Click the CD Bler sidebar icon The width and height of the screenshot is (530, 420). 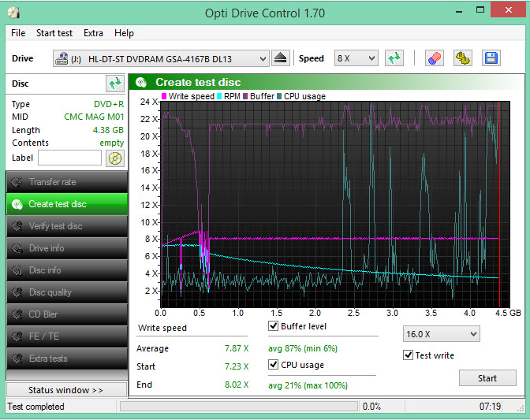pyautogui.click(x=17, y=314)
